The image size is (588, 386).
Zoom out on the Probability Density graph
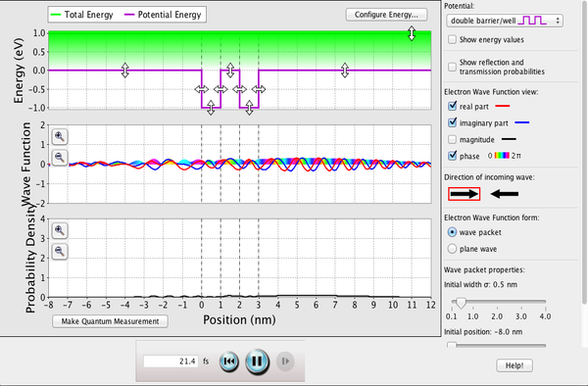click(60, 251)
